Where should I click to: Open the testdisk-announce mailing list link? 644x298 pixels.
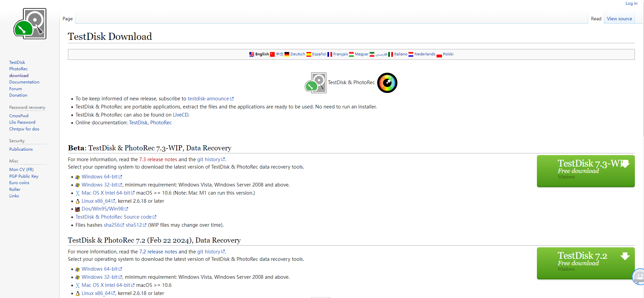pos(208,99)
